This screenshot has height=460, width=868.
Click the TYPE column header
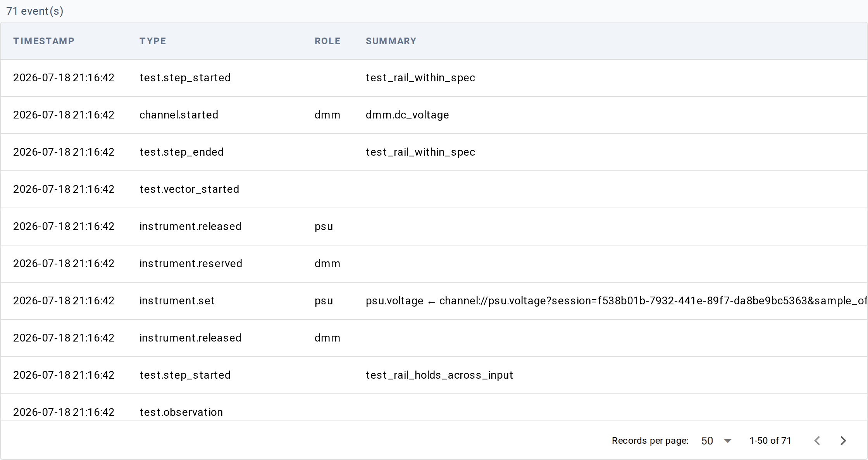coord(153,41)
